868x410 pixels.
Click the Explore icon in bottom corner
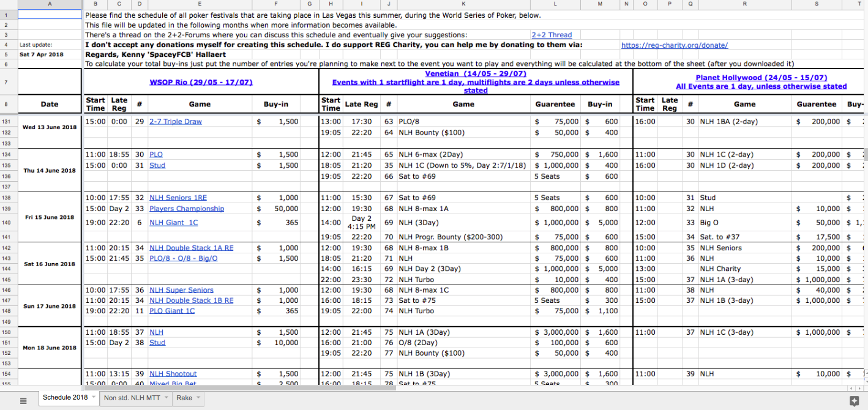tap(854, 400)
